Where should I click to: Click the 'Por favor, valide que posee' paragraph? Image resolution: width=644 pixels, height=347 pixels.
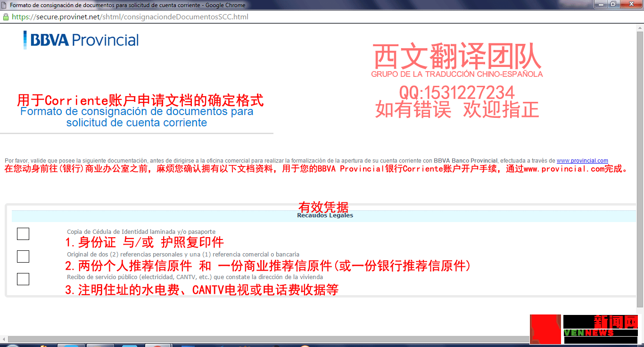point(306,161)
